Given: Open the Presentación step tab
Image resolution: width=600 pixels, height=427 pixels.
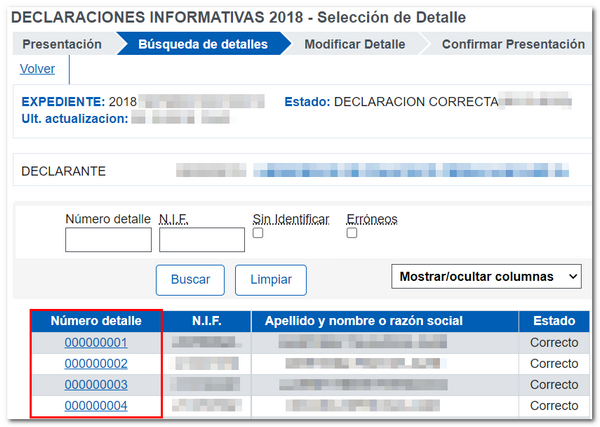Looking at the screenshot, I should coord(62,44).
